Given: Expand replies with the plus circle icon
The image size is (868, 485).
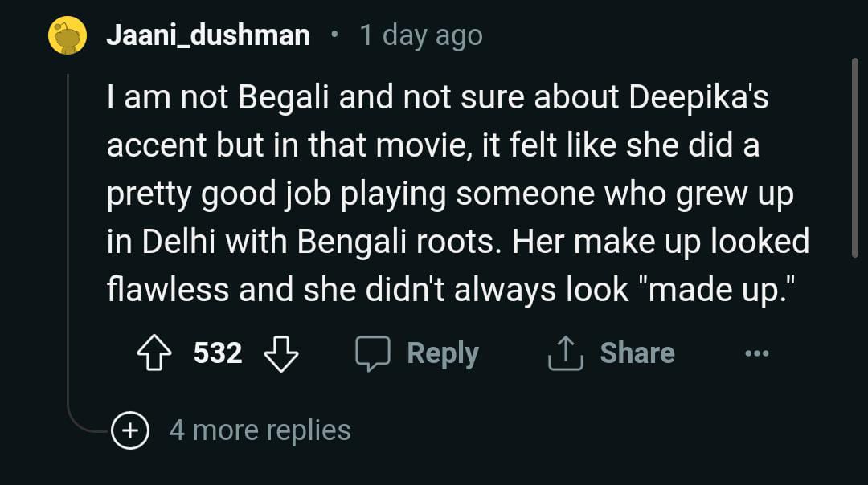Looking at the screenshot, I should (129, 430).
